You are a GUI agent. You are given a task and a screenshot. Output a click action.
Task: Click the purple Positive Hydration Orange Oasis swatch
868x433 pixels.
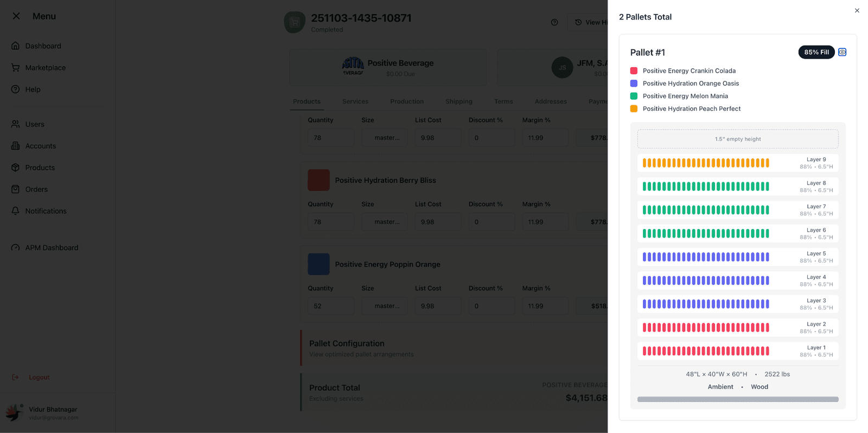[634, 83]
